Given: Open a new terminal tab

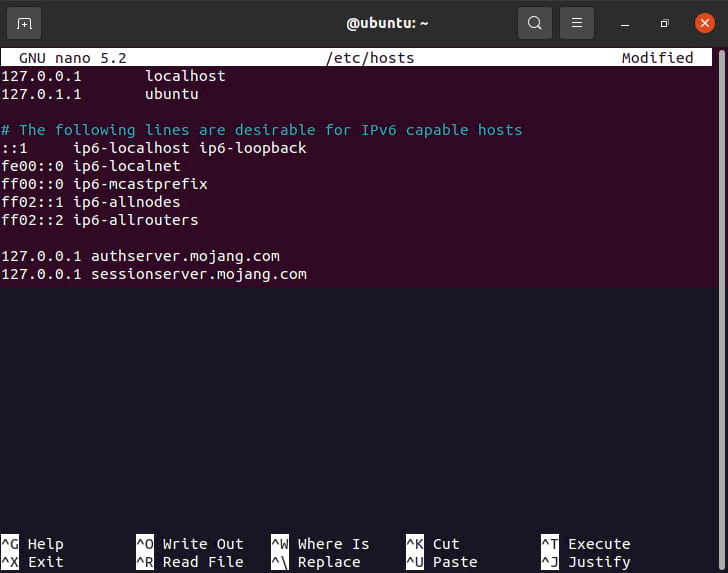Looking at the screenshot, I should pyautogui.click(x=24, y=22).
